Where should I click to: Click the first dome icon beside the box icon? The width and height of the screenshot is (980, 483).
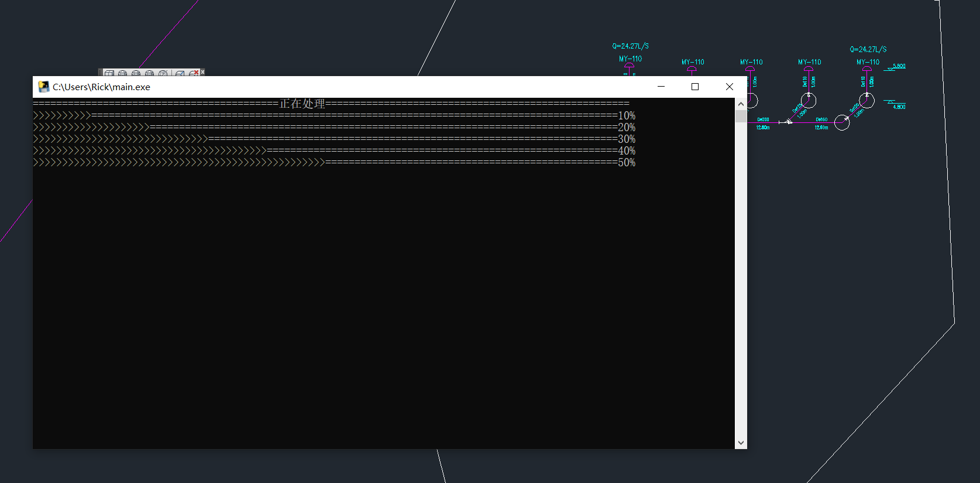[123, 73]
